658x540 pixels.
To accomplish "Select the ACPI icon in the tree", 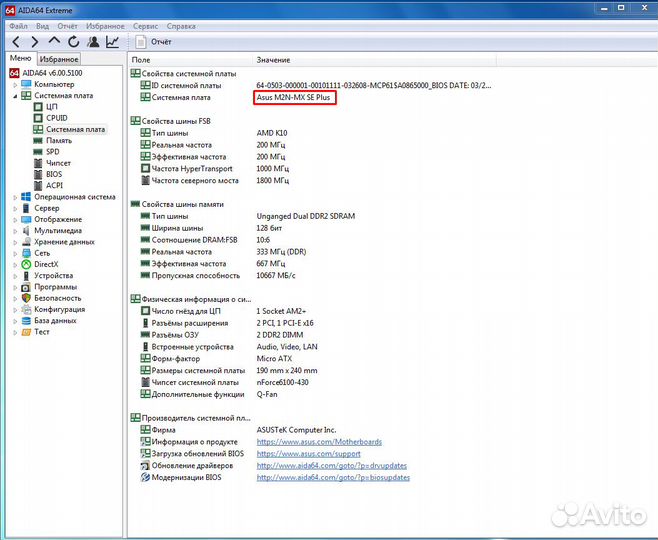I will click(38, 185).
